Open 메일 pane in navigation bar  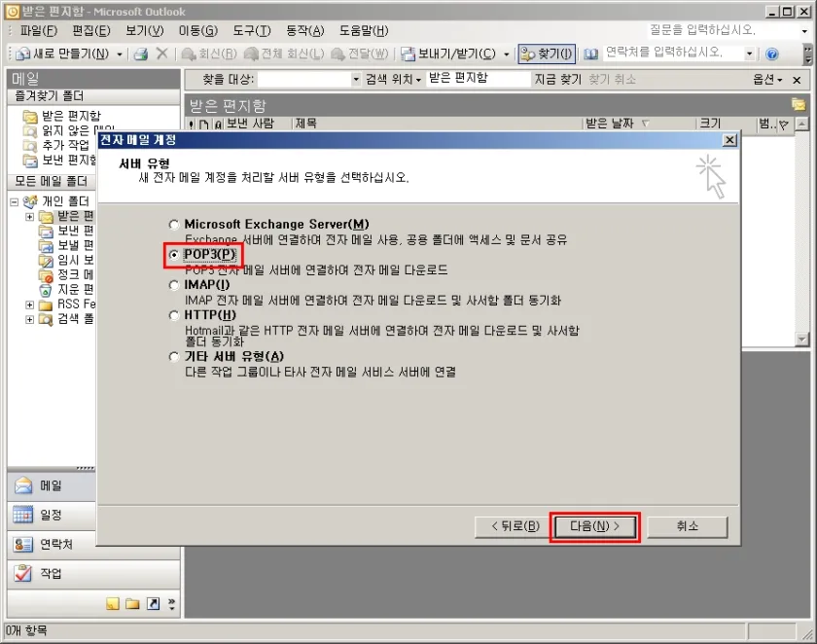[51, 486]
